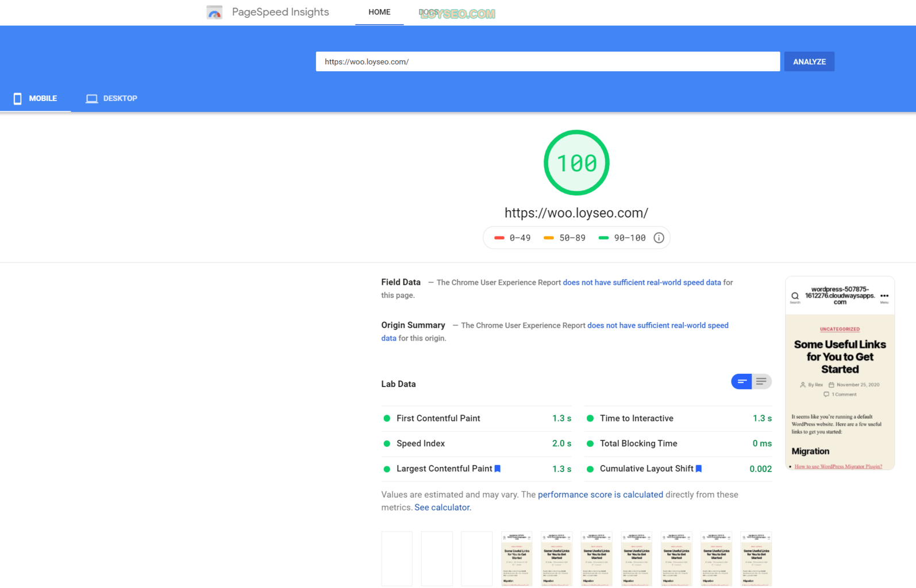The width and height of the screenshot is (916, 588).
Task: Open the HOME tab
Action: point(379,12)
